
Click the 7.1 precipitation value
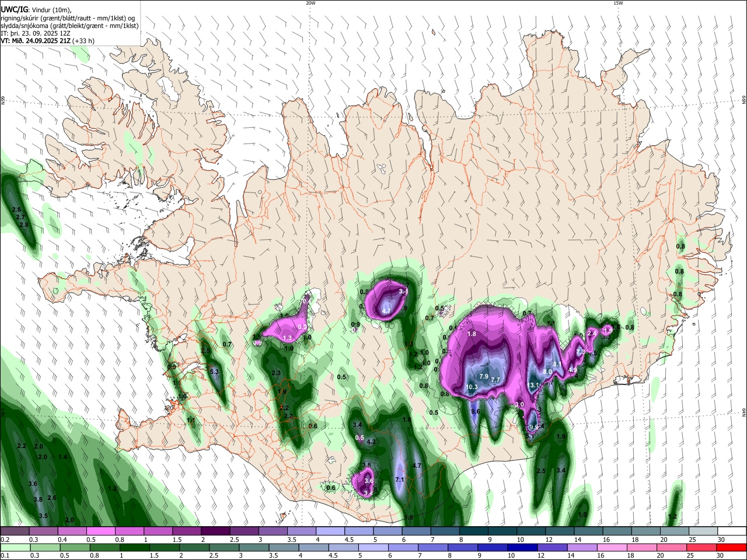400,480
